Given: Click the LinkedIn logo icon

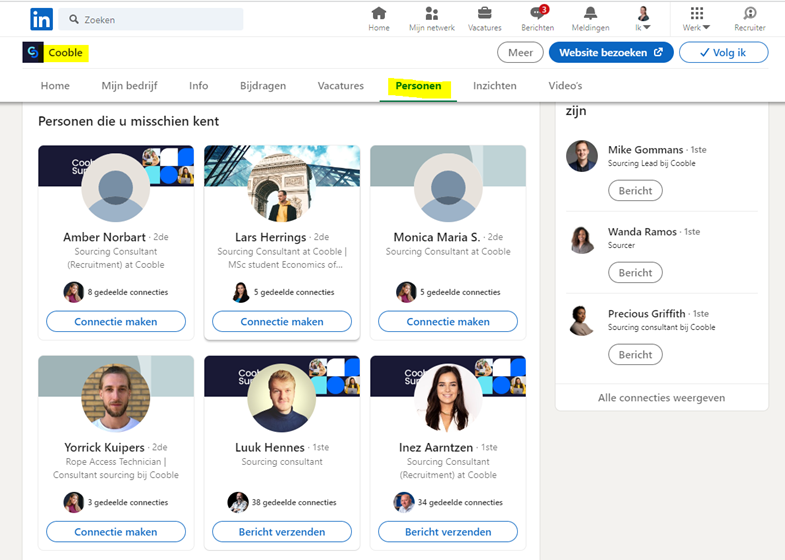Looking at the screenshot, I should click(41, 19).
